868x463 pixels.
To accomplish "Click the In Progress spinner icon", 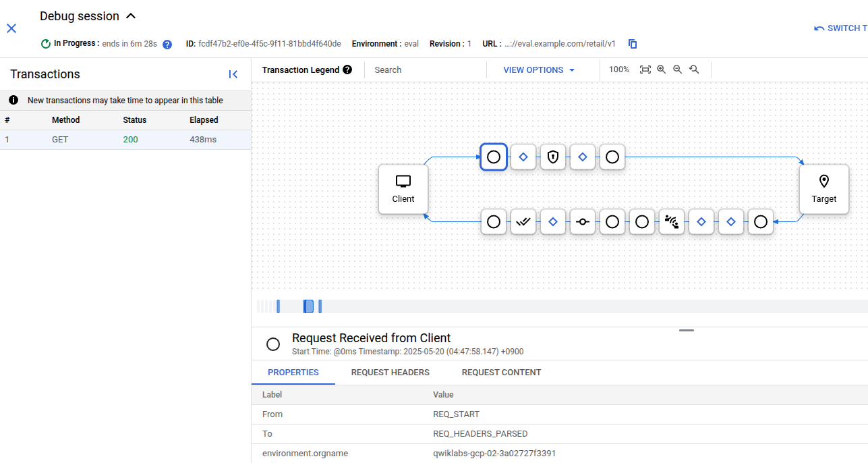I will pos(46,44).
